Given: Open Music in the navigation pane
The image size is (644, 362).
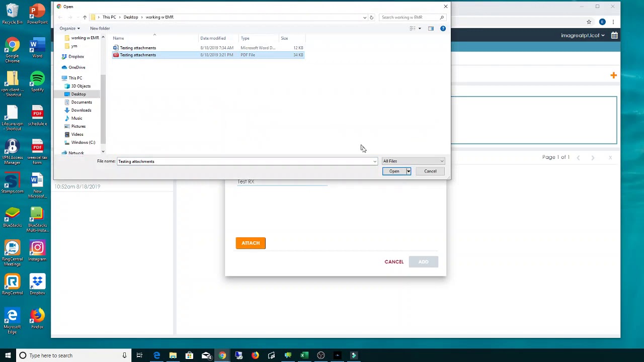Looking at the screenshot, I should click(x=76, y=118).
